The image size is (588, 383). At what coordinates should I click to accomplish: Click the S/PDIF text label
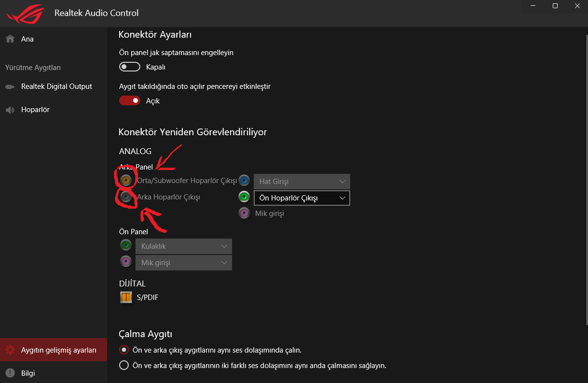click(148, 298)
